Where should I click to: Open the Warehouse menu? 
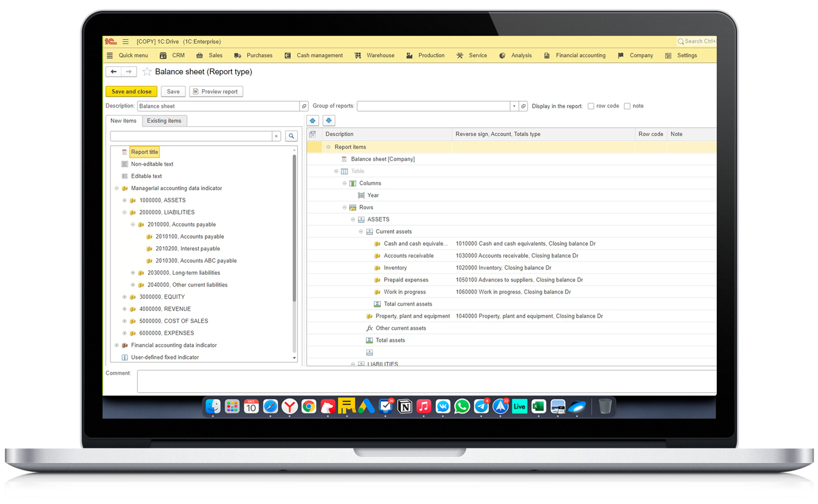point(374,55)
